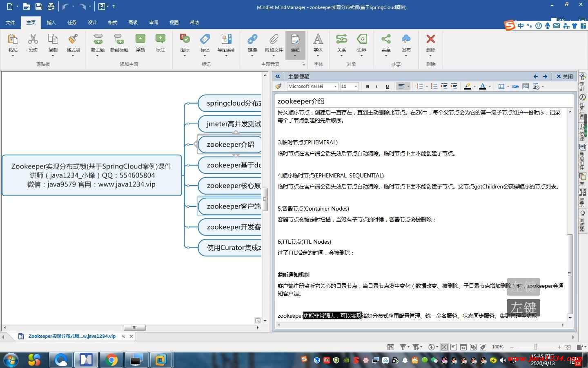This screenshot has width=588, height=368.
Task: Click the Save disk icon in quick access
Action: 39,7
